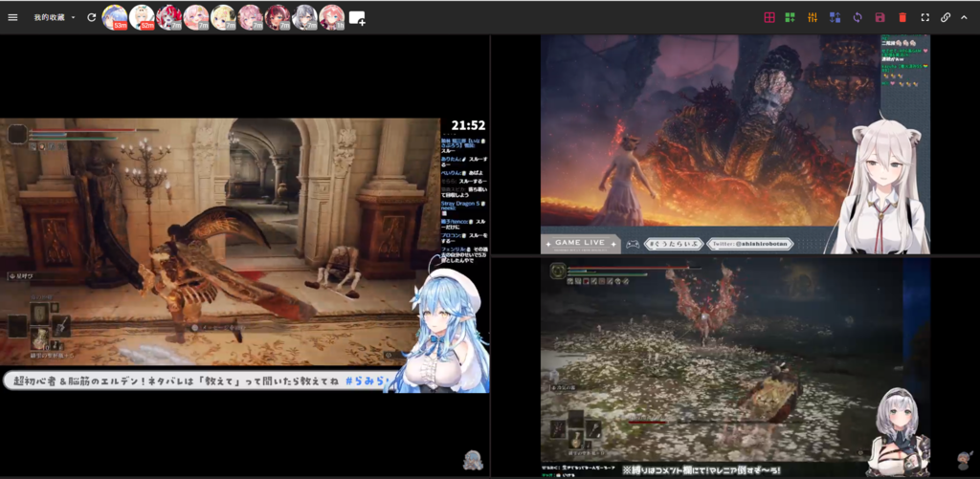Select the red-and-white-haired channel avatar
The width and height of the screenshot is (980, 479).
pos(168,17)
